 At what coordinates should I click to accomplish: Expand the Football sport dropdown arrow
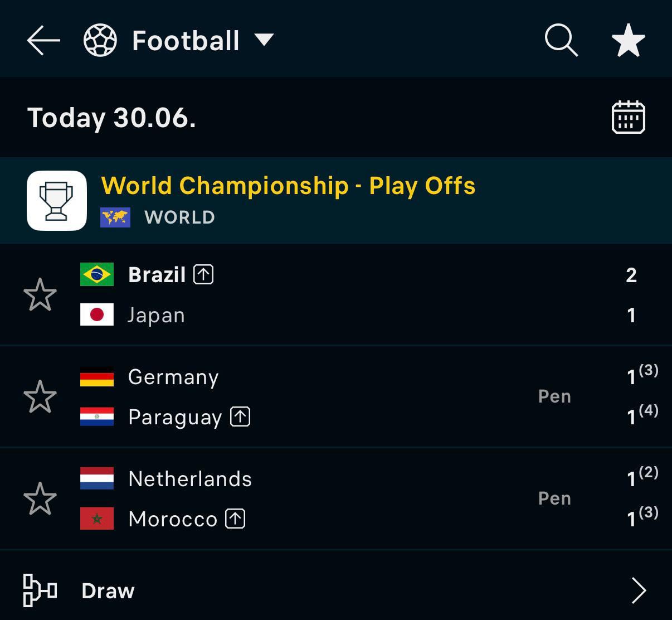point(264,40)
